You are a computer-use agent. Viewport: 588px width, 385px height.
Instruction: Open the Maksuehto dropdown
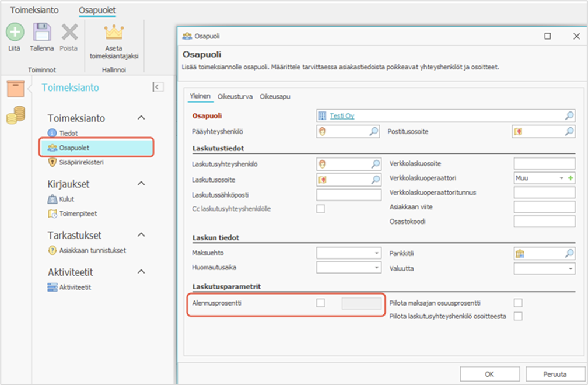click(x=377, y=253)
